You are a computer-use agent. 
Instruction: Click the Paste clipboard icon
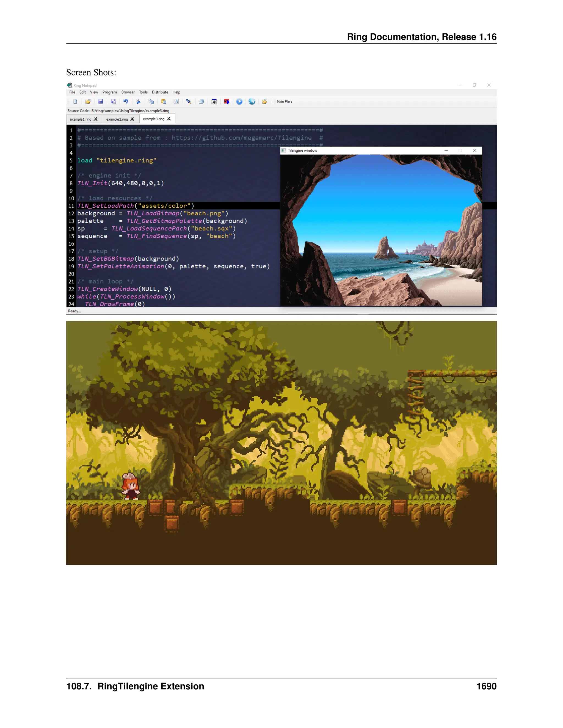coord(164,102)
